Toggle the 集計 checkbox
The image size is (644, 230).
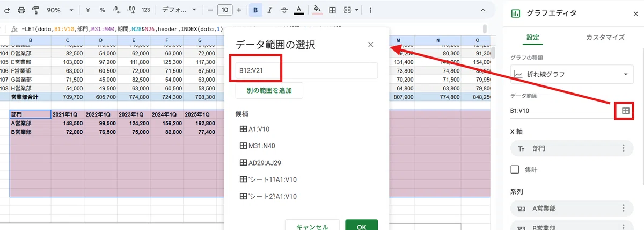[515, 169]
